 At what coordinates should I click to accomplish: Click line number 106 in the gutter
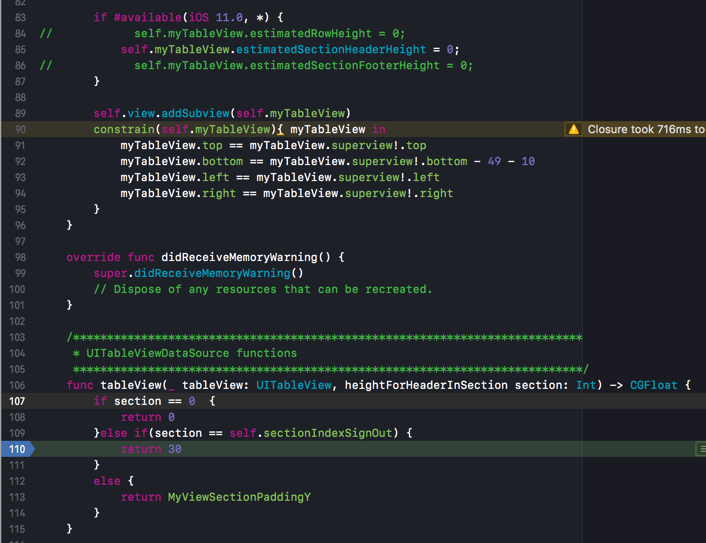(17, 385)
